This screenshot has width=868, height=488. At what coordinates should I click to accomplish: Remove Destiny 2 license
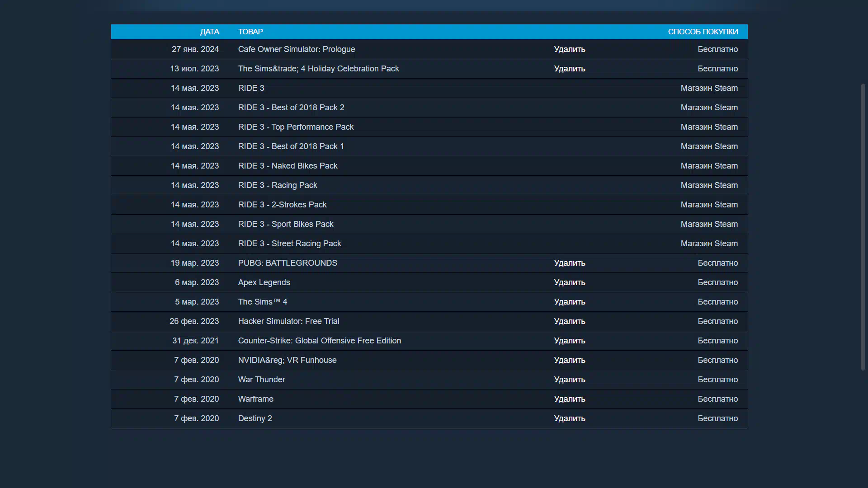coord(570,418)
